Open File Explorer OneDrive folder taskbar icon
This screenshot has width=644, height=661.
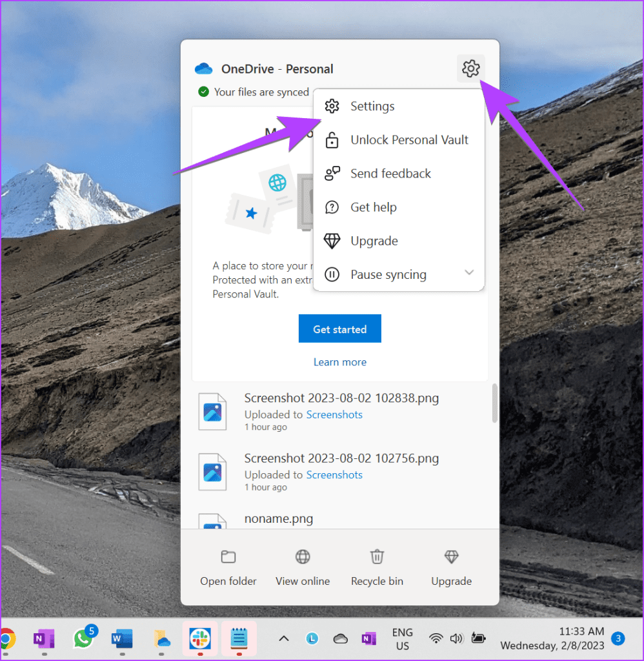161,639
